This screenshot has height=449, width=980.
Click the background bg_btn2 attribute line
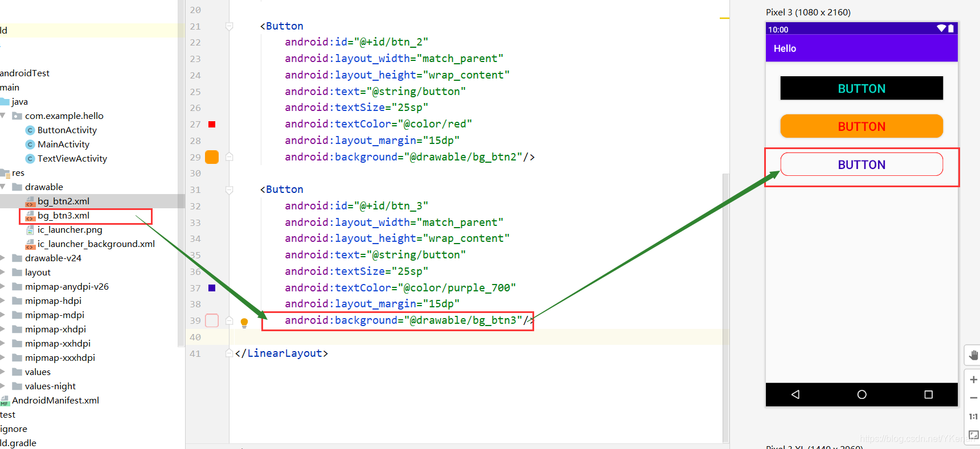click(x=409, y=157)
